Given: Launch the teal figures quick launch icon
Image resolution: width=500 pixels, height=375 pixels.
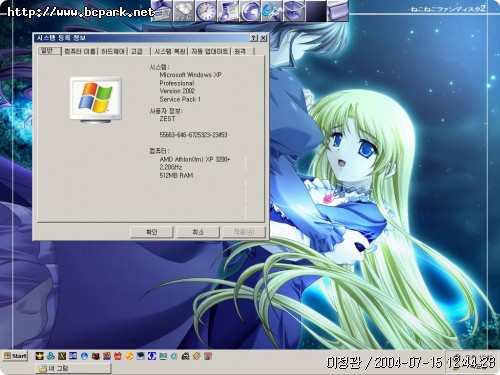Looking at the screenshot, I should click(51, 356).
